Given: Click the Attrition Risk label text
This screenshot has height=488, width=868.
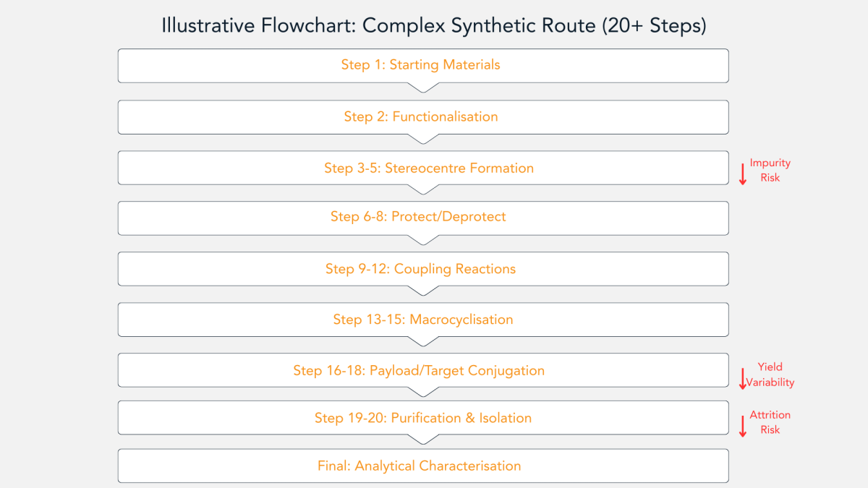Looking at the screenshot, I should tap(770, 422).
